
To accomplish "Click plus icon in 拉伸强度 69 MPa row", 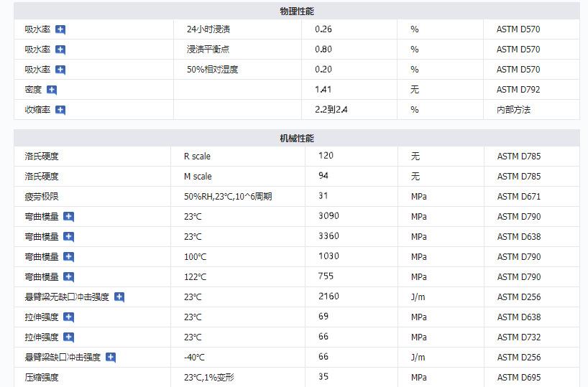I will [x=69, y=317].
